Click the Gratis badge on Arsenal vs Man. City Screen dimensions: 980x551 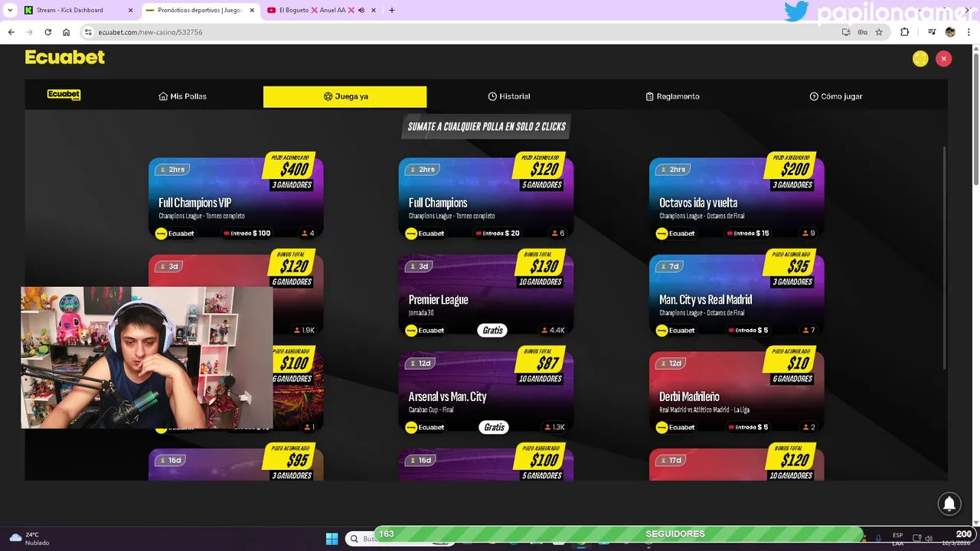click(x=494, y=427)
